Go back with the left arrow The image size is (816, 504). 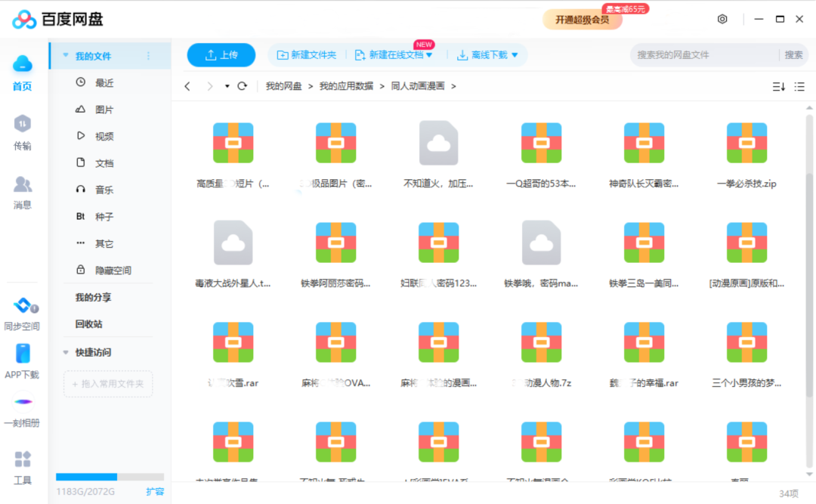(x=187, y=86)
